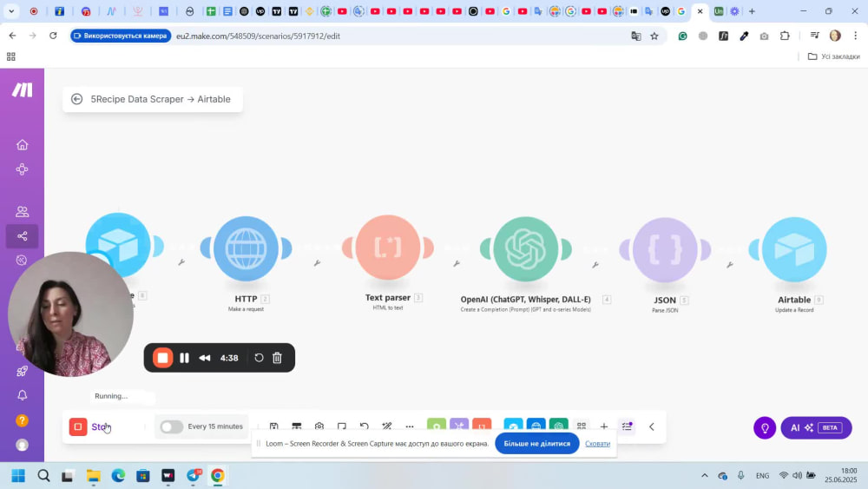The width and height of the screenshot is (868, 489).
Task: Open the Team section in sidebar
Action: 23,212
